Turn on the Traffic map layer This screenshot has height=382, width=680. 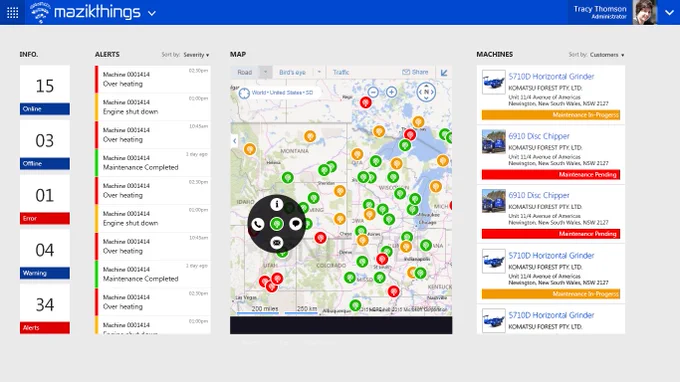(x=341, y=72)
